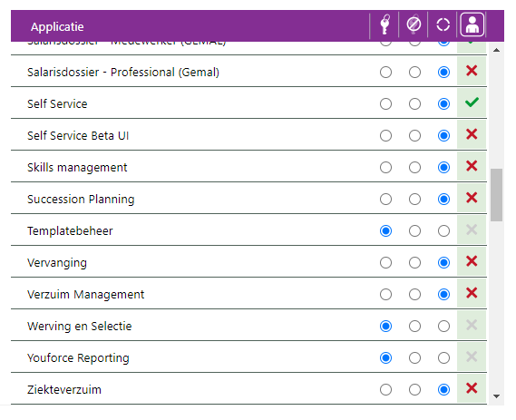Click the crossed-out circle header icon
516x420 pixels.
coord(414,24)
